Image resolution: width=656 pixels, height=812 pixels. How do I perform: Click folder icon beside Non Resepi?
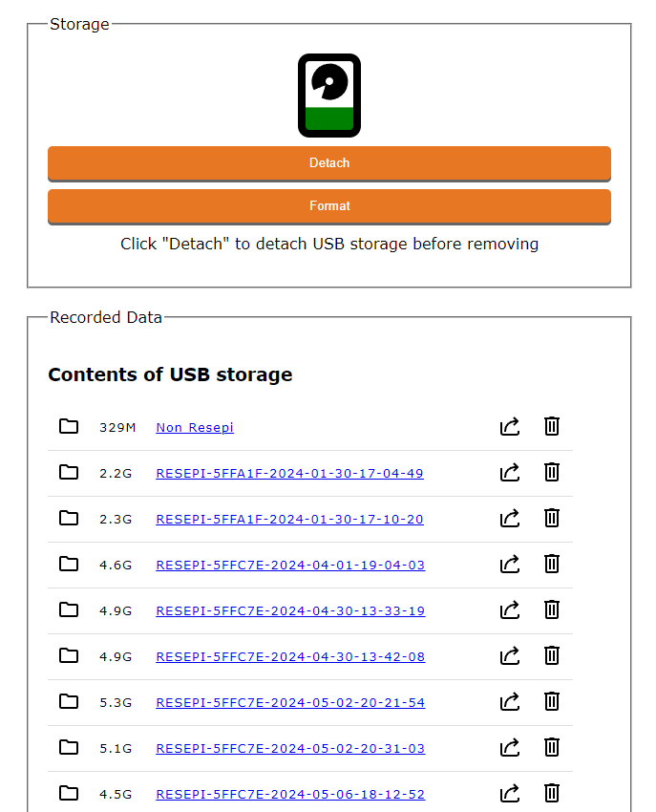click(x=69, y=426)
